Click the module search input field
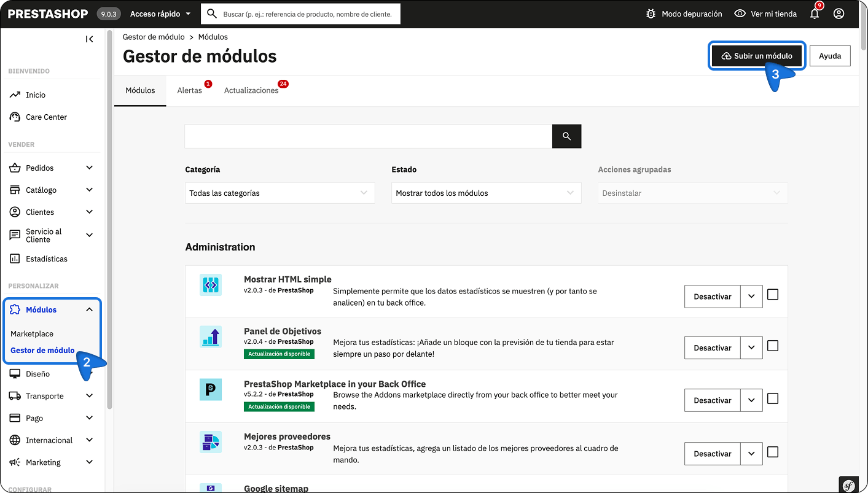The height and width of the screenshot is (493, 868). tap(369, 136)
